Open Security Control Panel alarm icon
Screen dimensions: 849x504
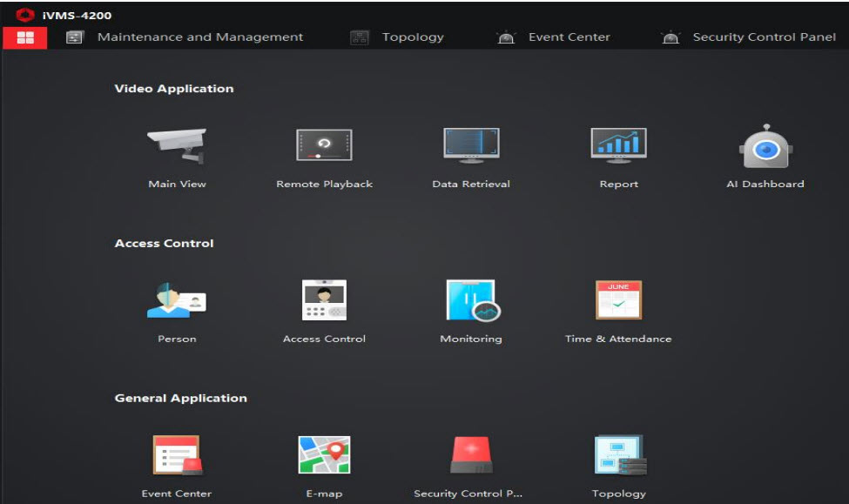471,455
